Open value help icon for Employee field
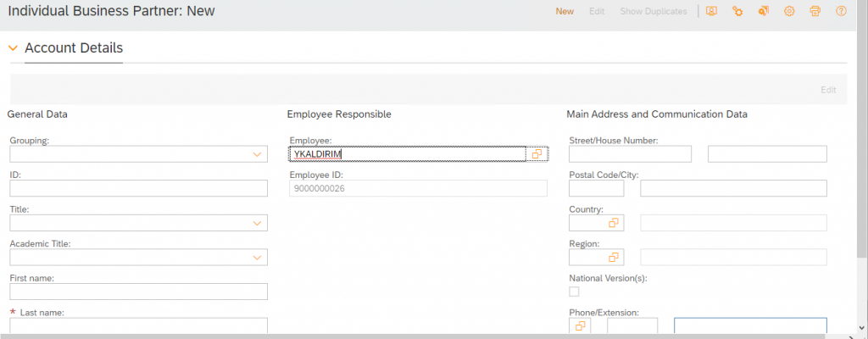This screenshot has width=868, height=339. point(537,154)
